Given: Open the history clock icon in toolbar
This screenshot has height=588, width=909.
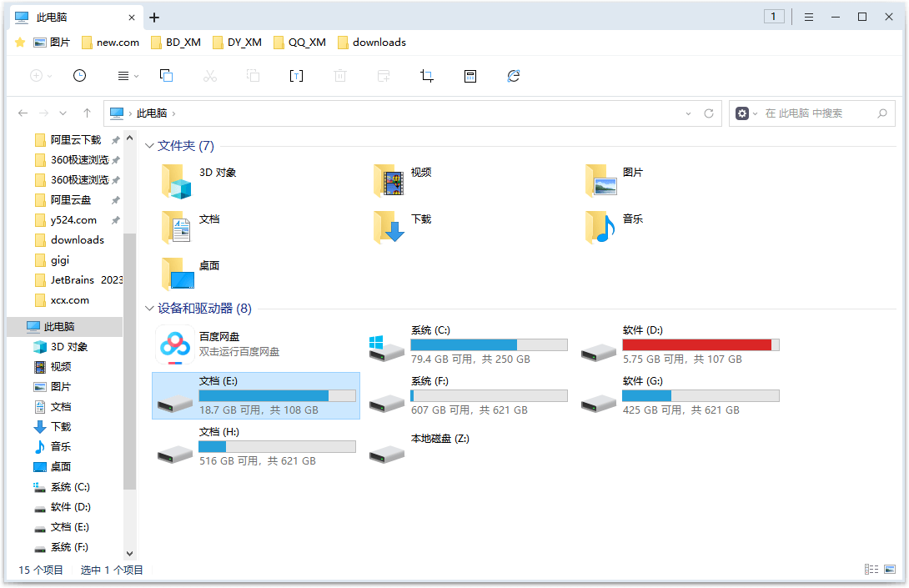Looking at the screenshot, I should tap(79, 76).
